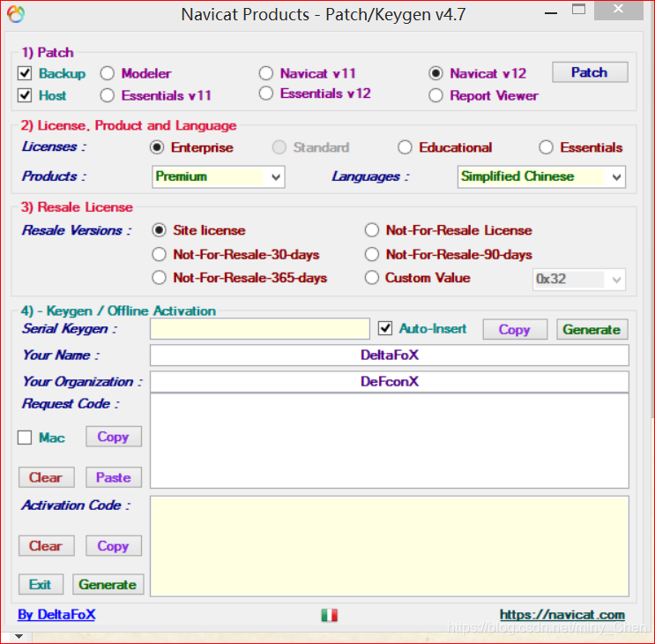655x644 pixels.
Task: Close the Patch/Keygen window
Action: click(619, 10)
